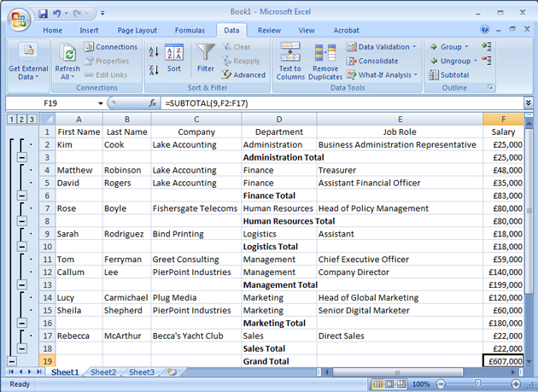Click Sort A to Z icon
The height and width of the screenshot is (392, 538).
[x=154, y=52]
